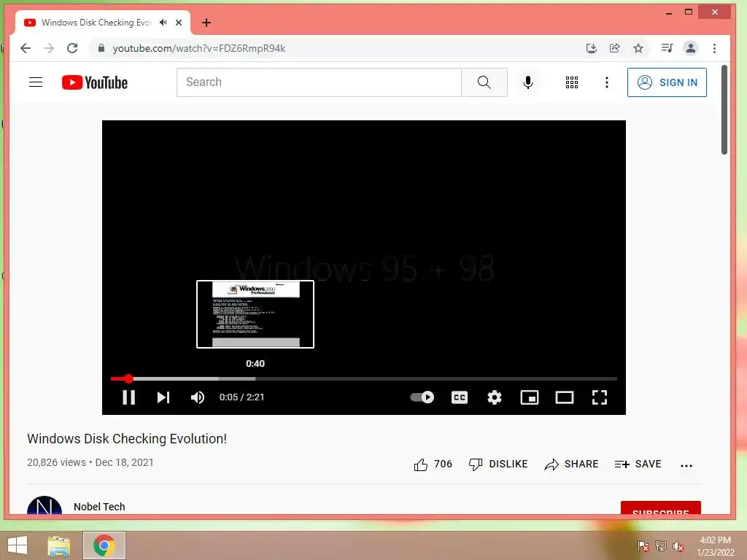Save the video to a playlist
Viewport: 747px width, 560px height.
tap(638, 464)
